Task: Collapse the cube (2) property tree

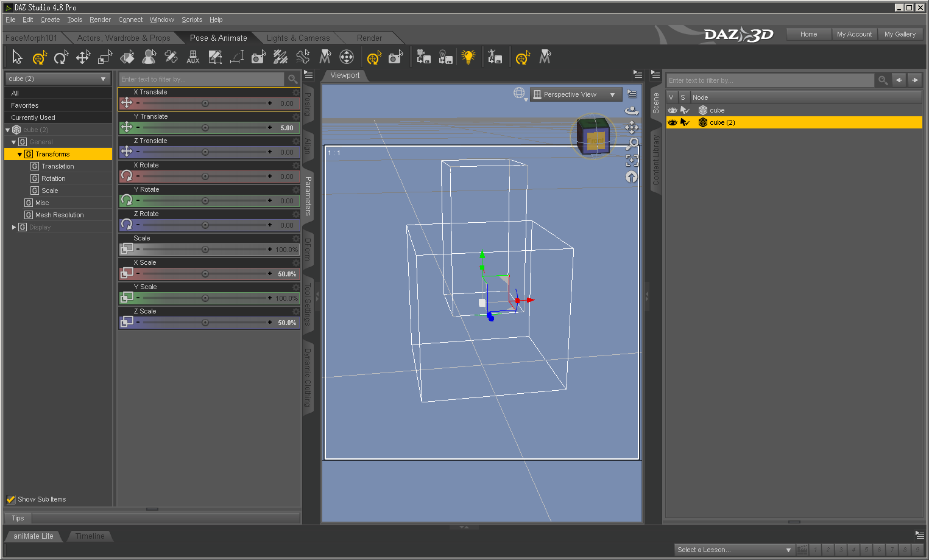Action: [x=8, y=130]
